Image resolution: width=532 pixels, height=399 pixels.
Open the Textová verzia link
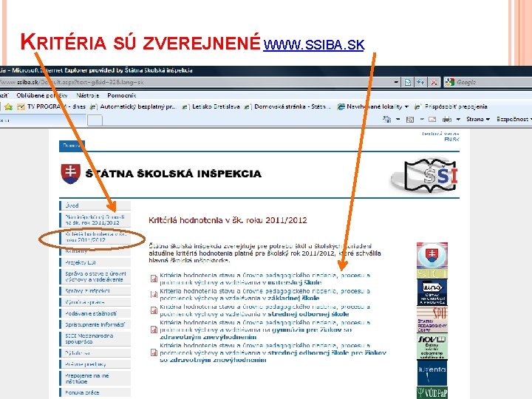440,134
